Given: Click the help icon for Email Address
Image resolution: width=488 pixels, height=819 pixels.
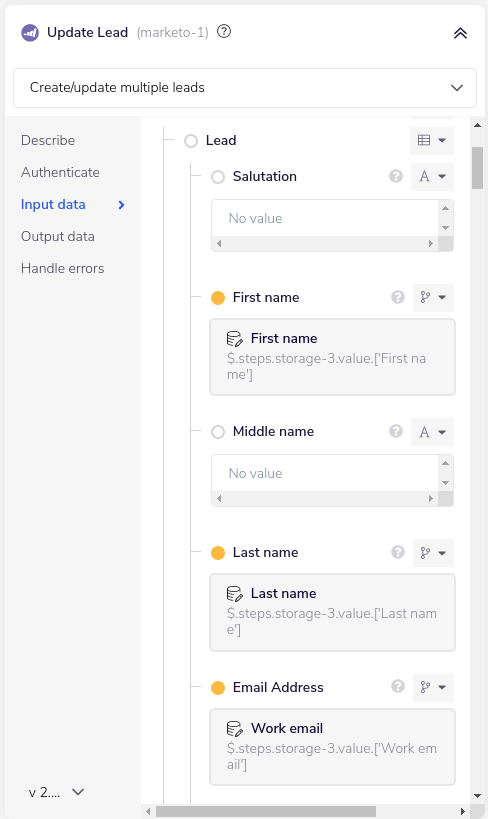Looking at the screenshot, I should pyautogui.click(x=398, y=686).
